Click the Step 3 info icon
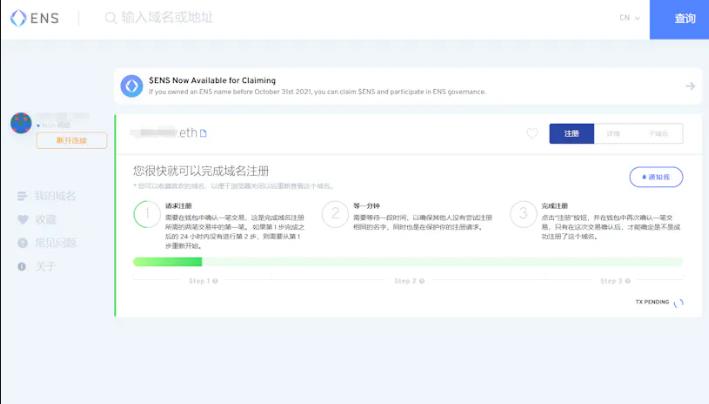Viewport: 709px width, 404px height. coord(628,281)
